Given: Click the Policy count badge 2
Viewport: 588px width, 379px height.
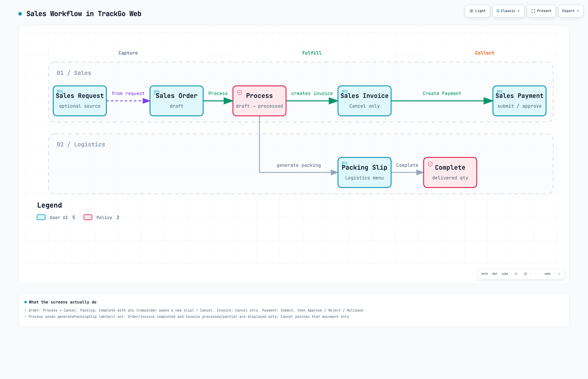Looking at the screenshot, I should point(118,218).
